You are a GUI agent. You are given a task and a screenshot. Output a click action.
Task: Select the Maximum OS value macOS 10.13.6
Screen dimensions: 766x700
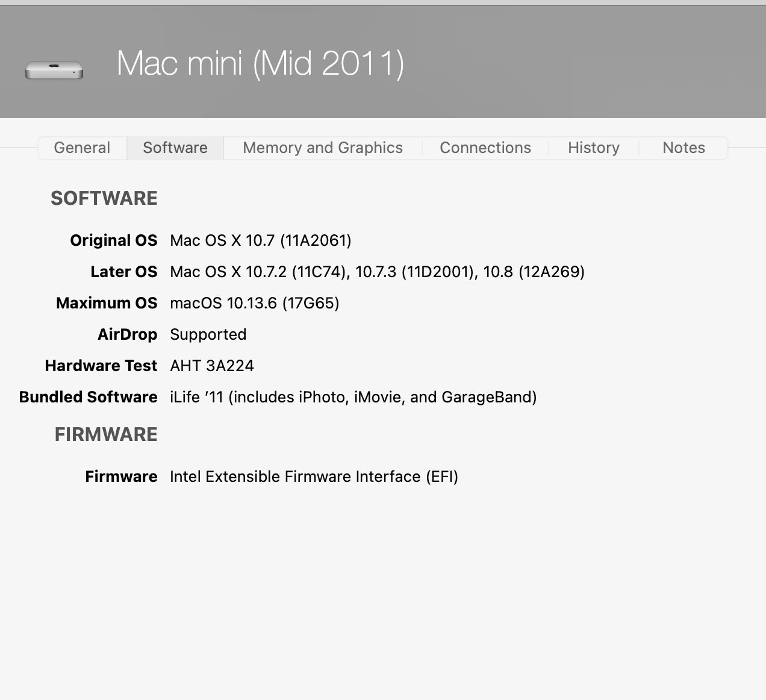pos(254,303)
